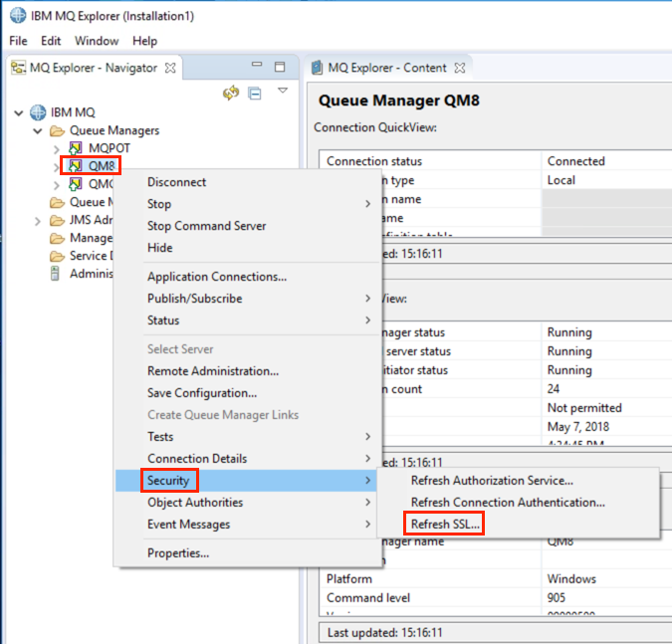Choose Stop Command Server
Screen dimensions: 672x644
206,226
